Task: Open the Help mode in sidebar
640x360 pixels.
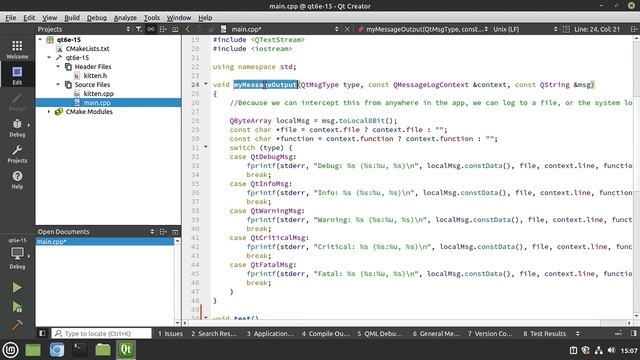Action: [17, 180]
